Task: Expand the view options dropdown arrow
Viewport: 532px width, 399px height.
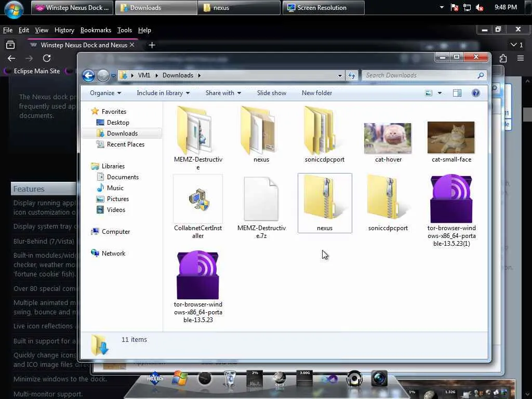Action: click(x=440, y=93)
